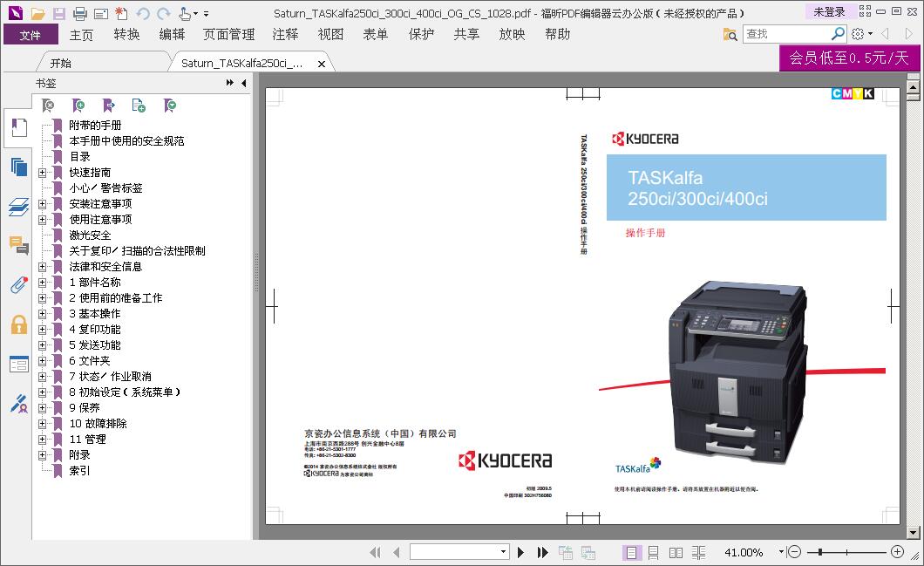
Task: Click in the 查找 search field
Action: click(x=786, y=34)
